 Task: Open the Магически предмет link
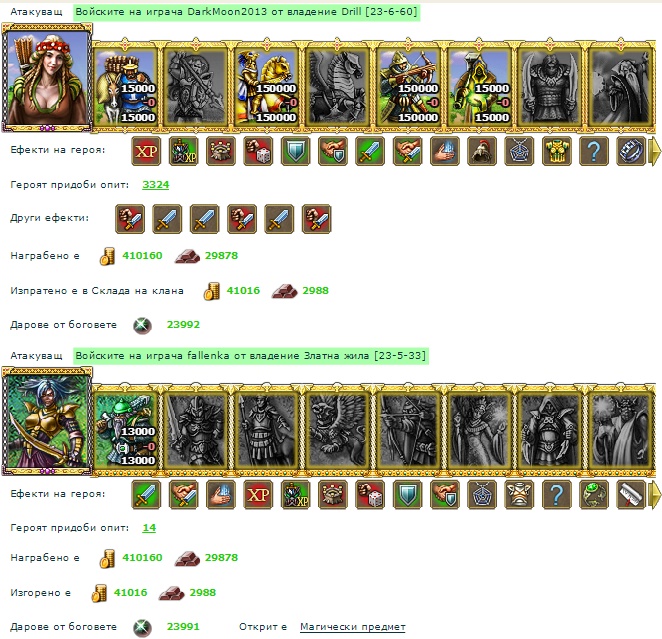[x=353, y=627]
